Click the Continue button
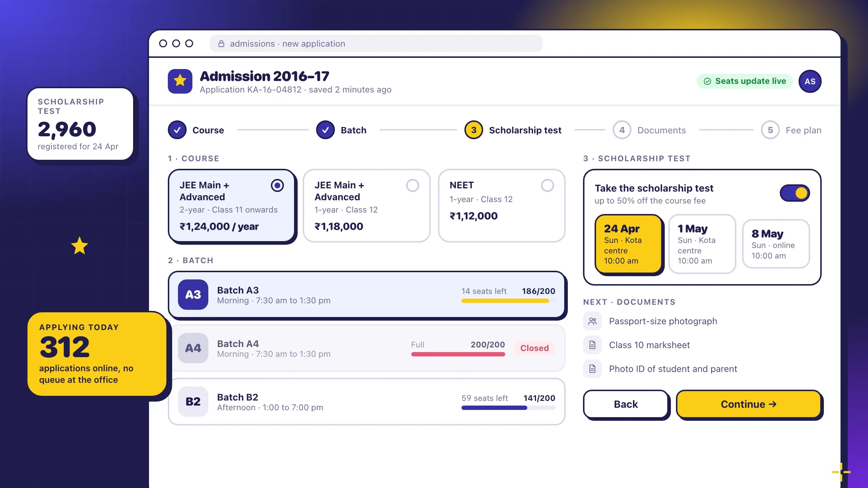Image resolution: width=868 pixels, height=488 pixels. click(749, 404)
